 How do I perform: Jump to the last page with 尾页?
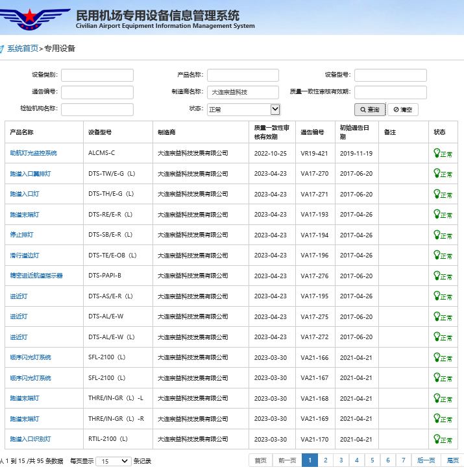[x=452, y=460]
